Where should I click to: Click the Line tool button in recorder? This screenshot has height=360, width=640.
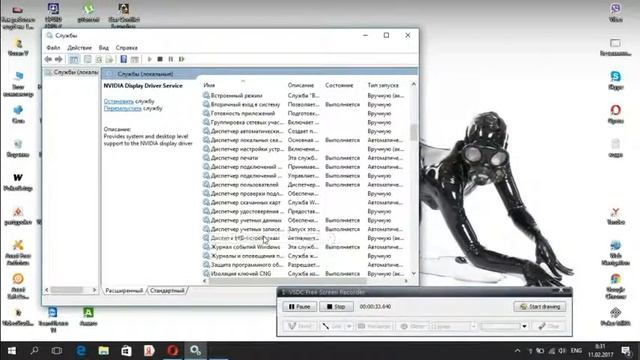331,326
